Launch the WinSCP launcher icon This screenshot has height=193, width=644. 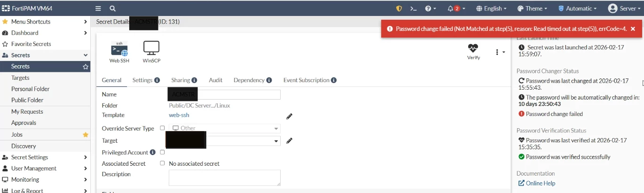click(151, 52)
